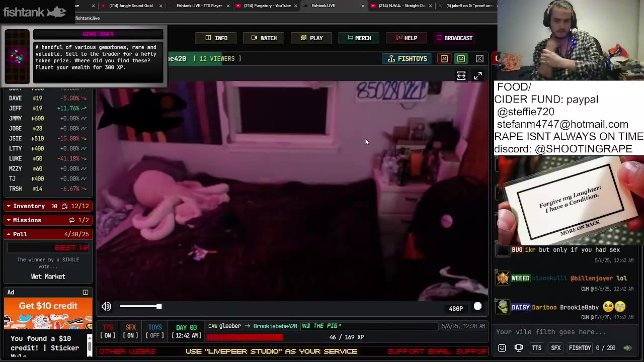Click the white circle beside 480P
This screenshot has width=644, height=362.
(477, 307)
